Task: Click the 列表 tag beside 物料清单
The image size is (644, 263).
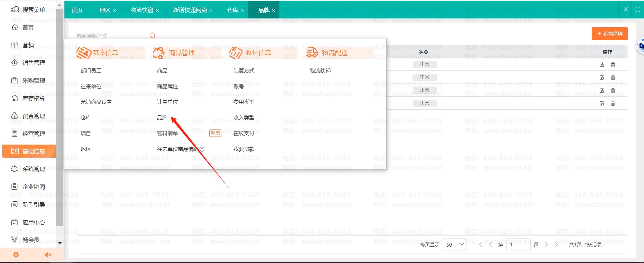Action: 215,134
